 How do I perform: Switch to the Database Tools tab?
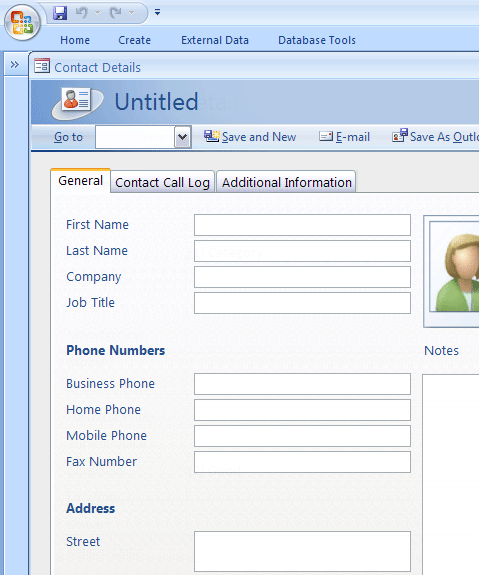317,40
